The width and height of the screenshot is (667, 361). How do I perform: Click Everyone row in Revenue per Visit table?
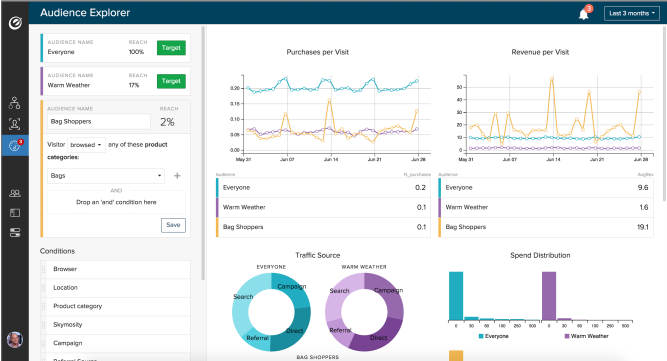click(x=546, y=188)
